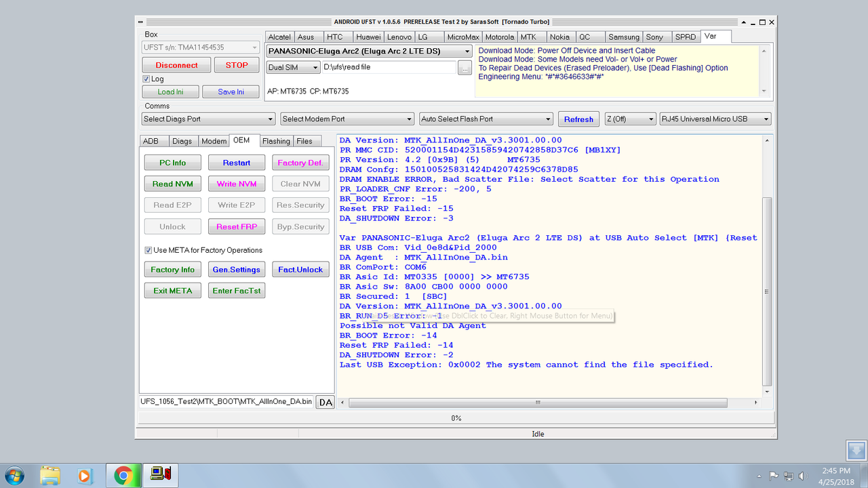Click the Exit META button

(x=173, y=291)
